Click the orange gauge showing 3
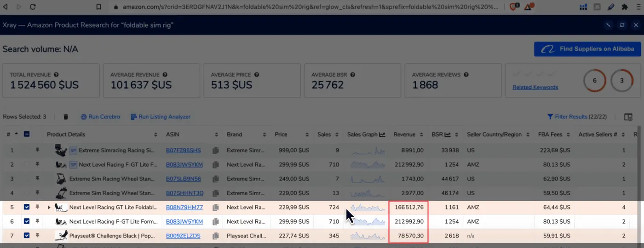The image size is (644, 248). tap(622, 81)
